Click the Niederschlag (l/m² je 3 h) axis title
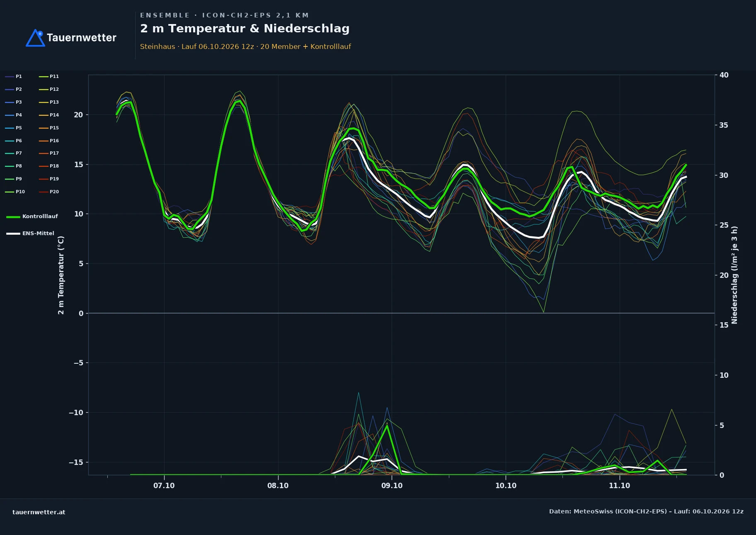The height and width of the screenshot is (535, 756). (734, 275)
